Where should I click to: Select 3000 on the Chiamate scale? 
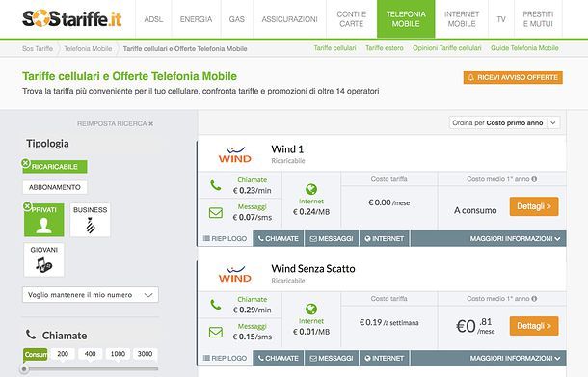coord(145,354)
